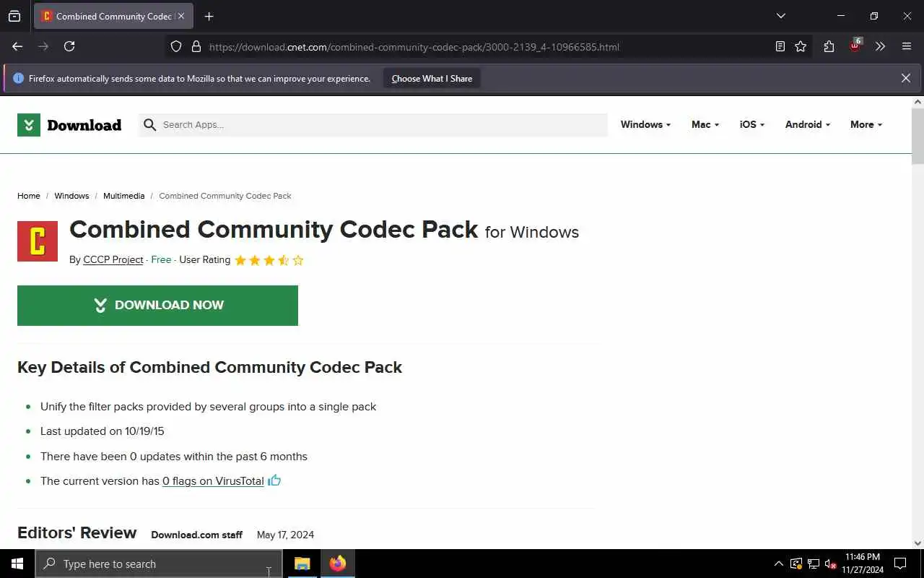This screenshot has width=924, height=578.
Task: Click the taskbar Type here to search box
Action: point(159,564)
